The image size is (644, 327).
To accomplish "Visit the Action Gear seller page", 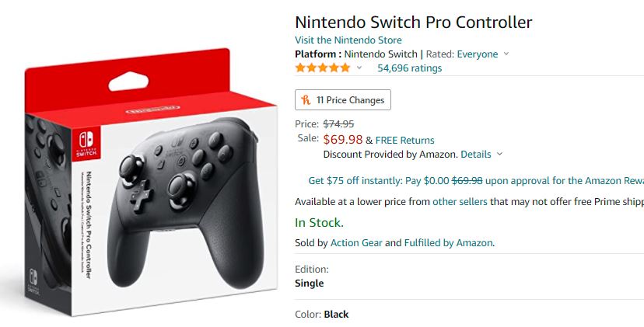I will pyautogui.click(x=356, y=242).
